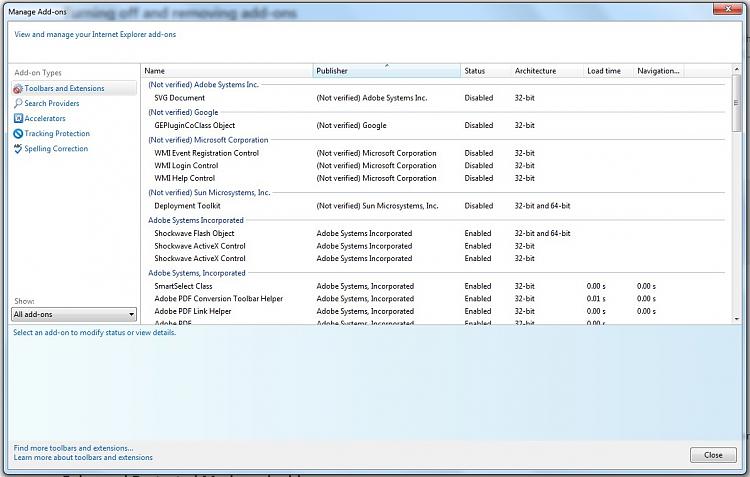Screen dimensions: 750x477
Task: Click (Not verified) Sun Microsystems group header
Action: [x=209, y=192]
